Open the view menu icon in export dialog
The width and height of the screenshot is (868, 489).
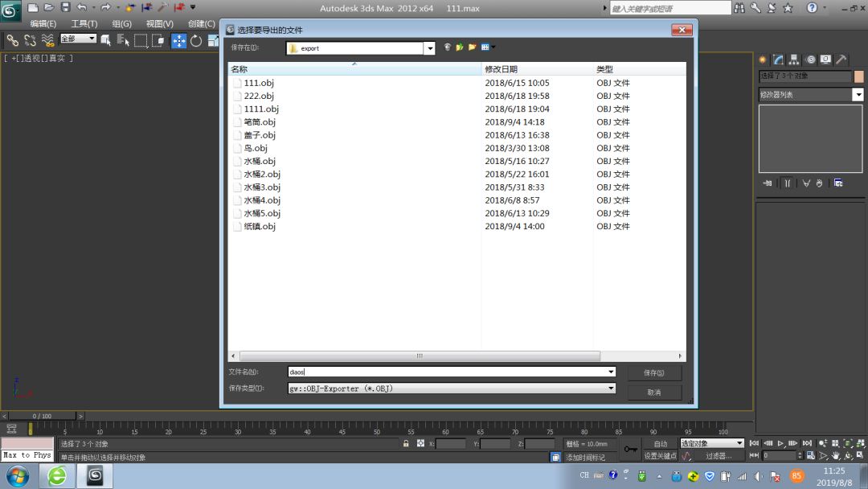click(488, 47)
